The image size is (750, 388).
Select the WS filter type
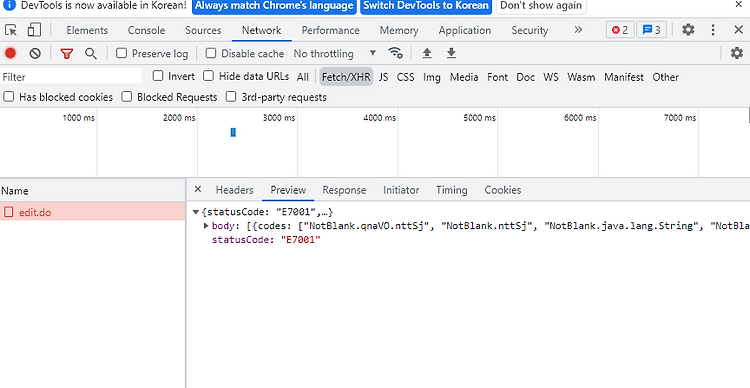pyautogui.click(x=551, y=77)
